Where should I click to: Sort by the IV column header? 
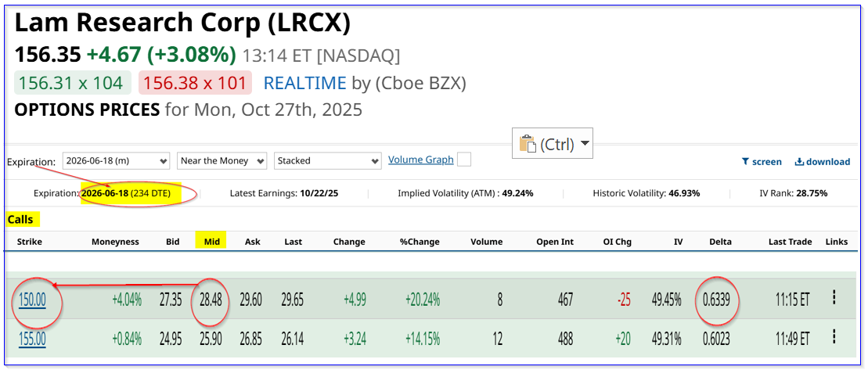(678, 242)
